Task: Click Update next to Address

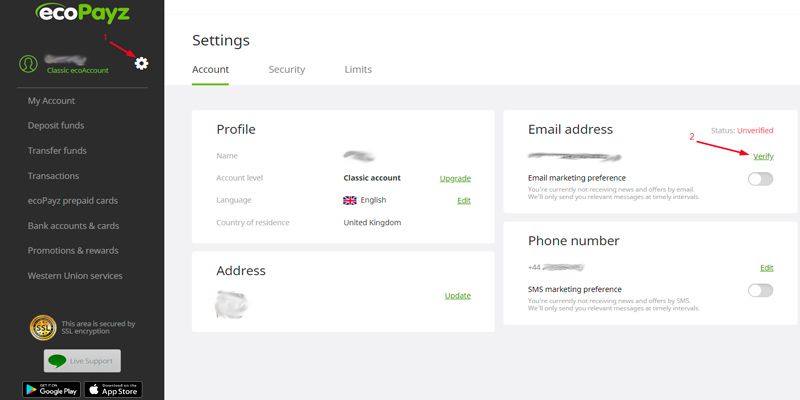Action: (x=457, y=295)
